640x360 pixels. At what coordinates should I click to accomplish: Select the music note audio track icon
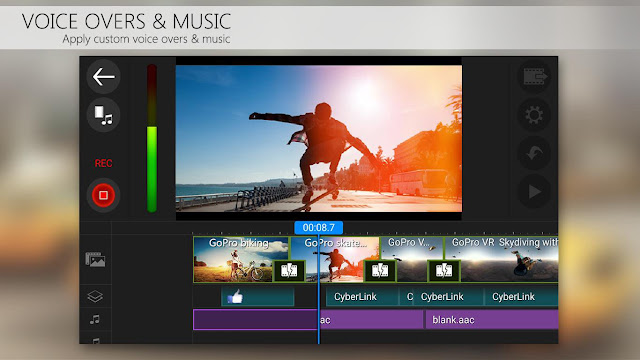(95, 319)
